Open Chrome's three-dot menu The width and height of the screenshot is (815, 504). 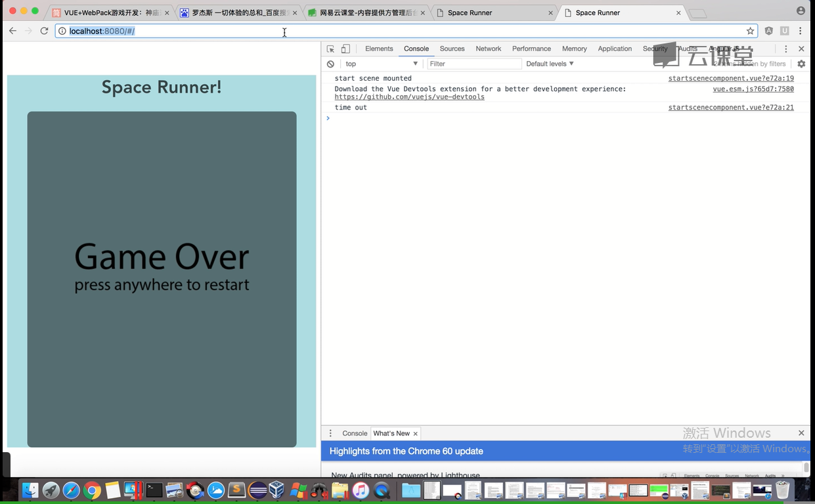(x=800, y=31)
